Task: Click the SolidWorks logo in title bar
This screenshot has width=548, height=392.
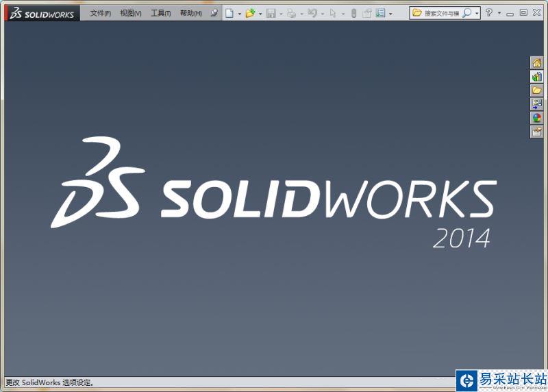Action: [x=42, y=13]
